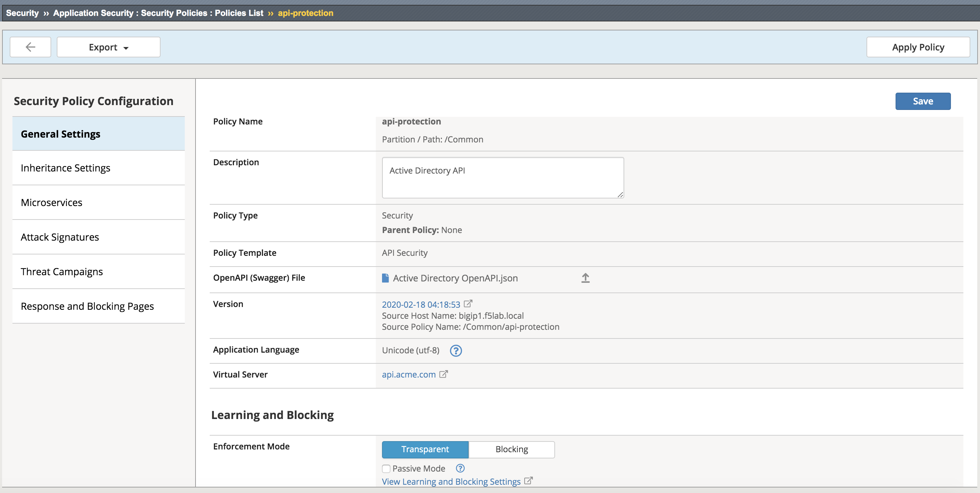980x493 pixels.
Task: Open api.acme.com virtual server link
Action: click(409, 374)
